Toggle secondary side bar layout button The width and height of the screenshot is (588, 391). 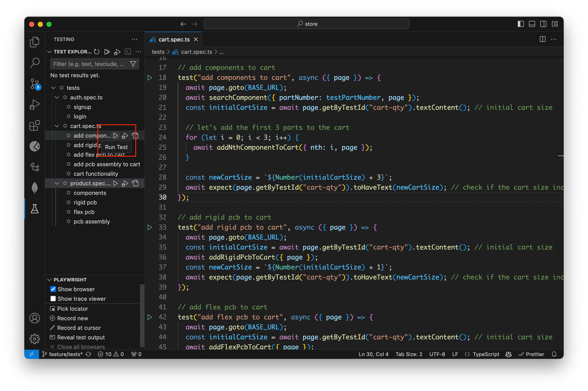543,24
